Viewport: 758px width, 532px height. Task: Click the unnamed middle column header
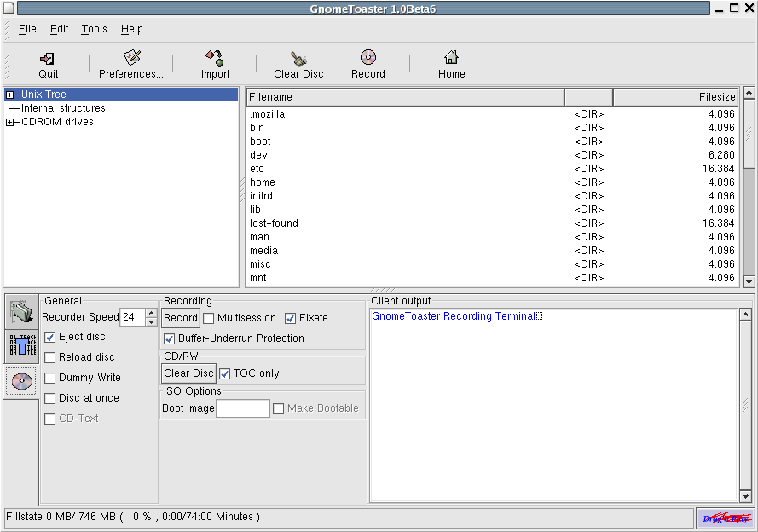(x=589, y=97)
